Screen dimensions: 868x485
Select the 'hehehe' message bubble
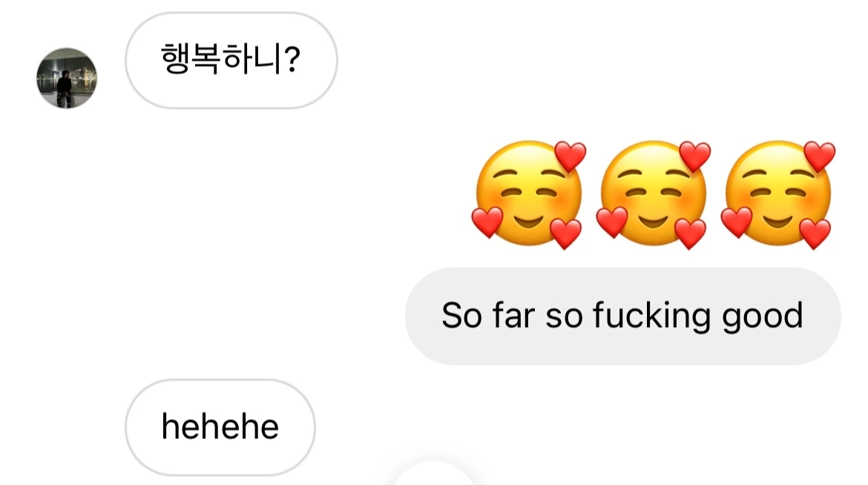pos(220,427)
